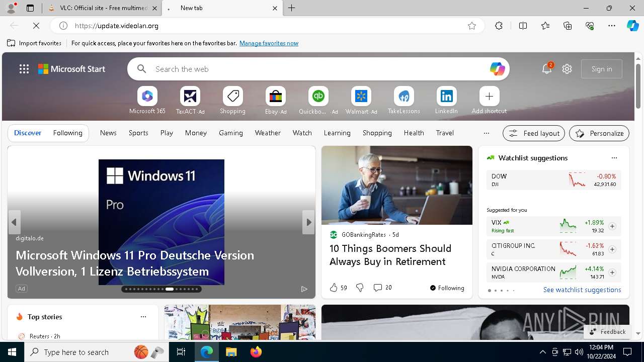Image resolution: width=644 pixels, height=362 pixels.
Task: View site information icon in address bar
Action: coord(63,26)
